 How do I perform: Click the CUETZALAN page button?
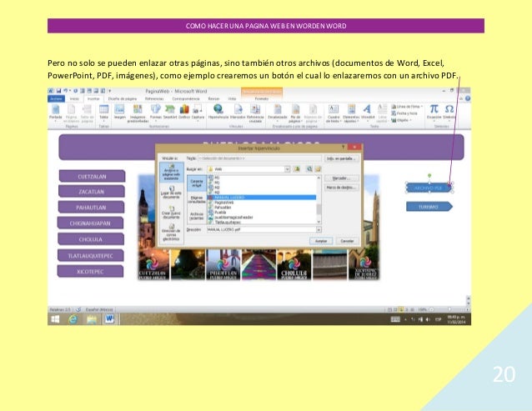(92, 177)
